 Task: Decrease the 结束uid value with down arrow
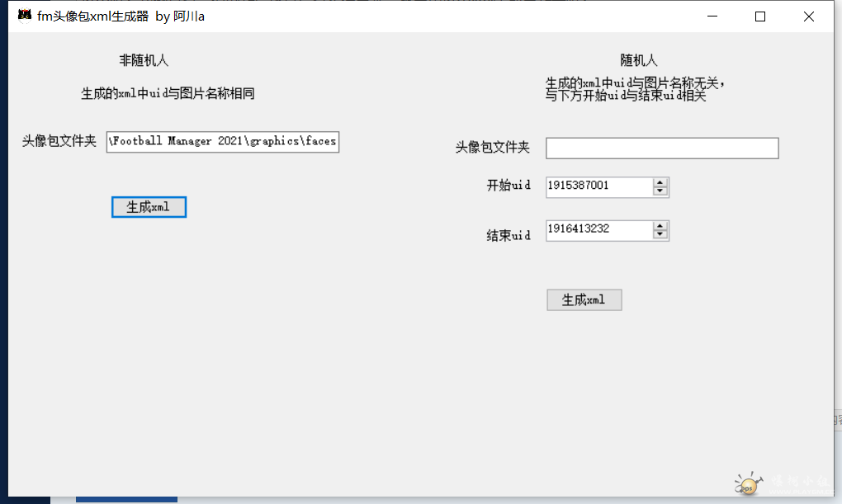click(660, 234)
